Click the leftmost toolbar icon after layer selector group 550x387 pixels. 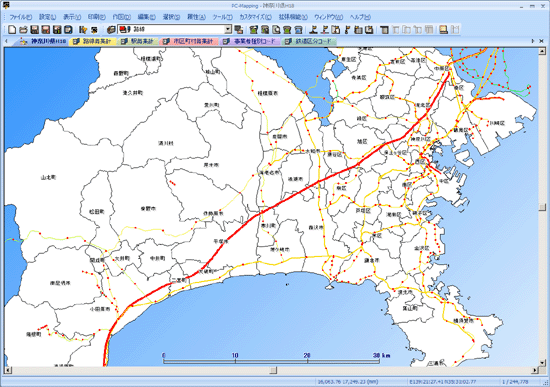coord(254,29)
